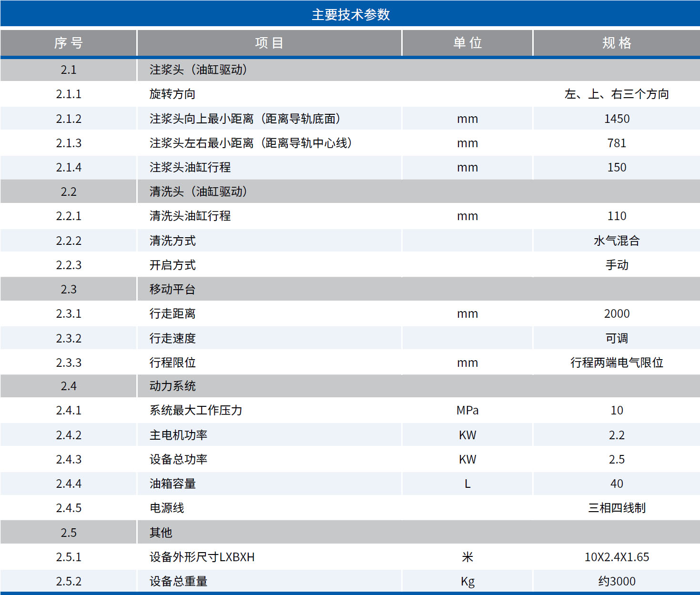Select the MPa unit cell

pos(467,410)
